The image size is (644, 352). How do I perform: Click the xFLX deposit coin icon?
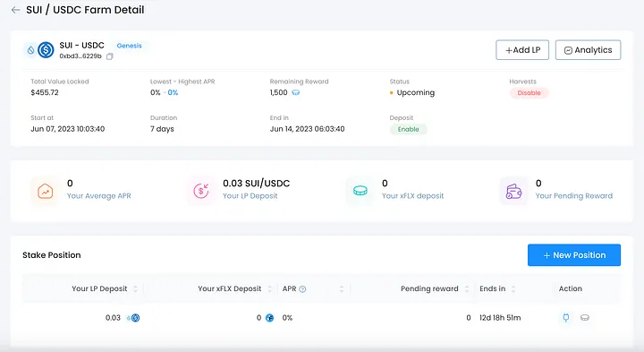tap(360, 191)
